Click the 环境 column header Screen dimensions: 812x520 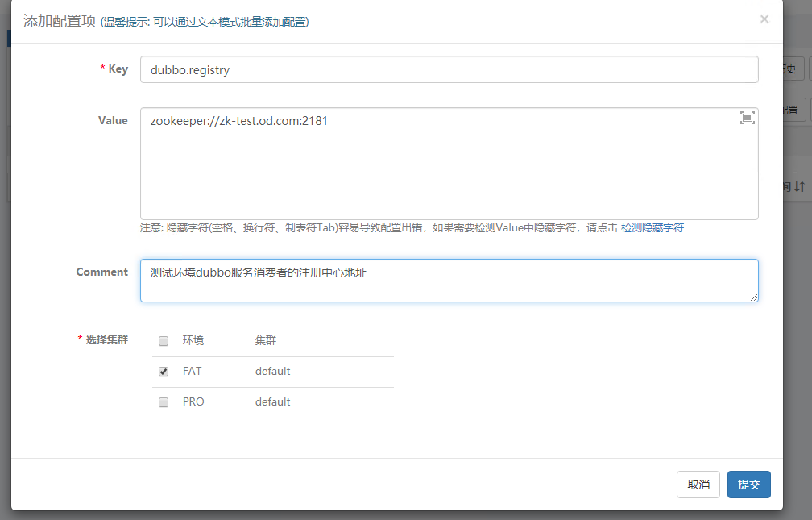point(193,341)
